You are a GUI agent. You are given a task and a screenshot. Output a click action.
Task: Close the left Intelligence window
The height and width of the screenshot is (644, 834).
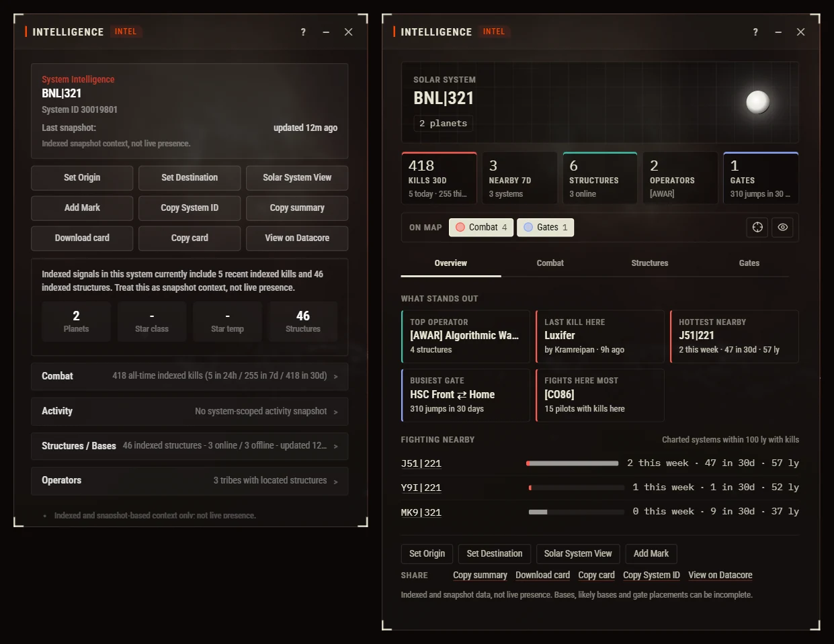pos(348,32)
